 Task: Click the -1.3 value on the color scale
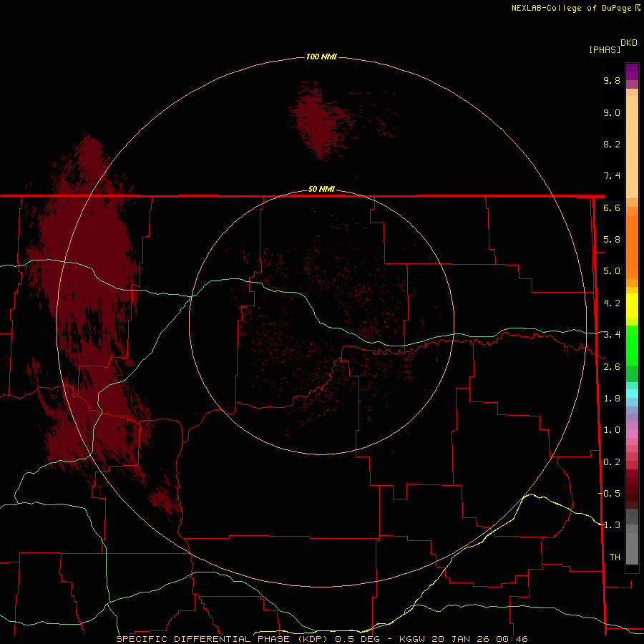coord(609,525)
